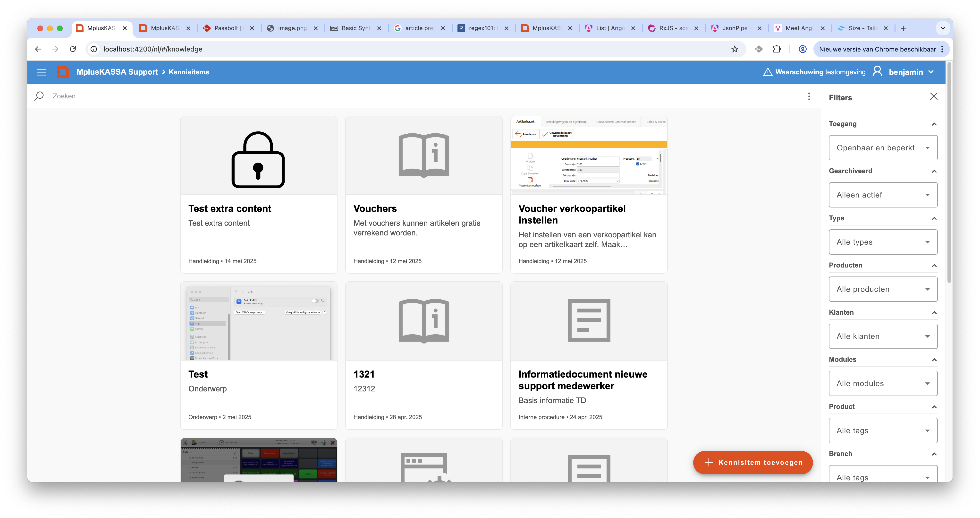Click the extension icon left of the puzzle icon
The height and width of the screenshot is (518, 980).
pos(759,49)
